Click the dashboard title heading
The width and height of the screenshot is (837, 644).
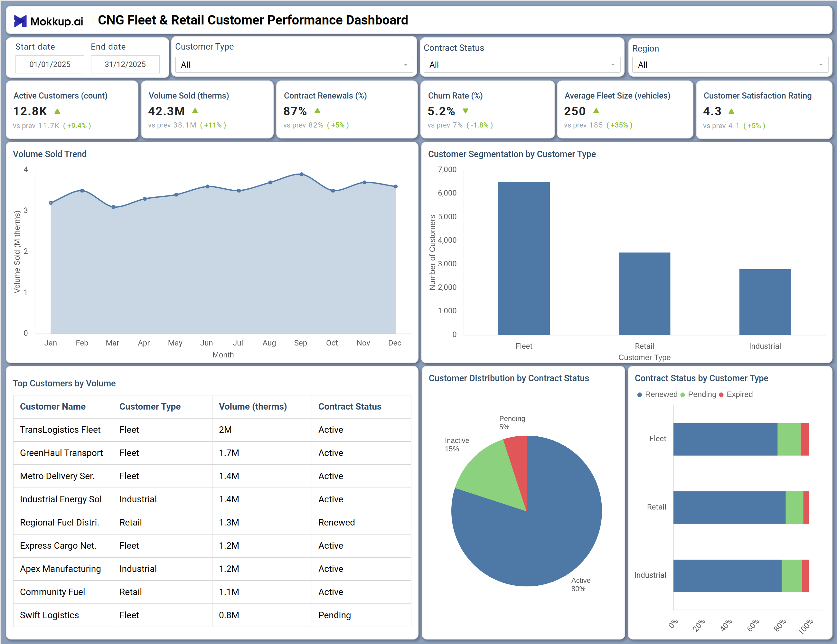pyautogui.click(x=253, y=20)
